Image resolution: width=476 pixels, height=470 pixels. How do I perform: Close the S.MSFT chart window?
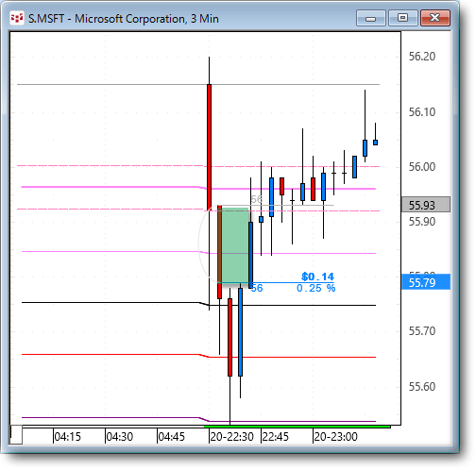(x=435, y=18)
